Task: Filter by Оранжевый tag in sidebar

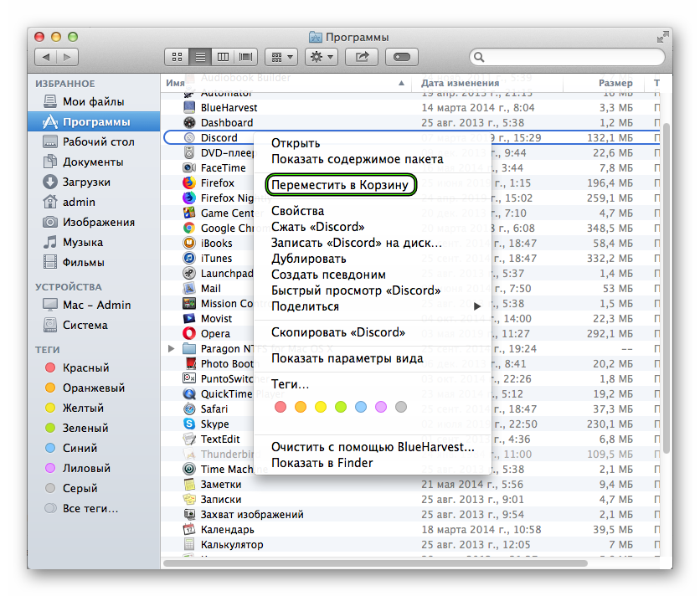Action: (x=93, y=388)
